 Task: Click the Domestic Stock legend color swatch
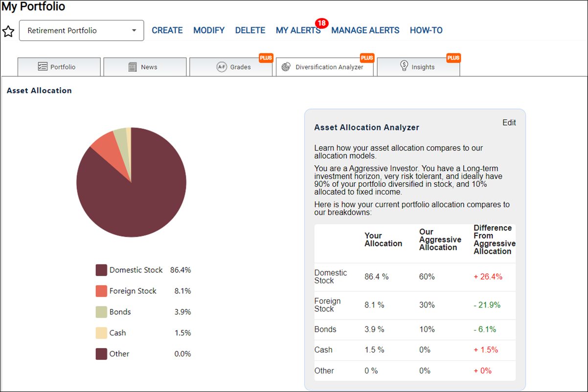[101, 270]
